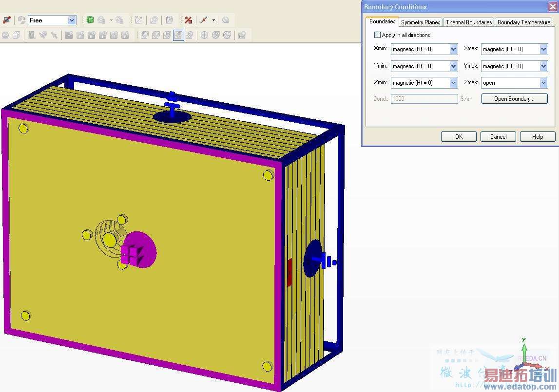Switch to the Boundaries tab
The width and height of the screenshot is (559, 392).
coord(382,21)
